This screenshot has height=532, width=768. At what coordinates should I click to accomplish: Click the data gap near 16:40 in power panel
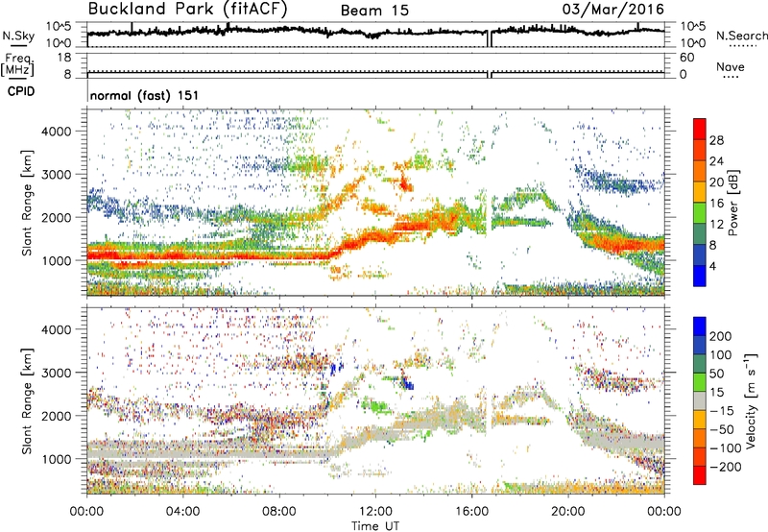coord(490,203)
